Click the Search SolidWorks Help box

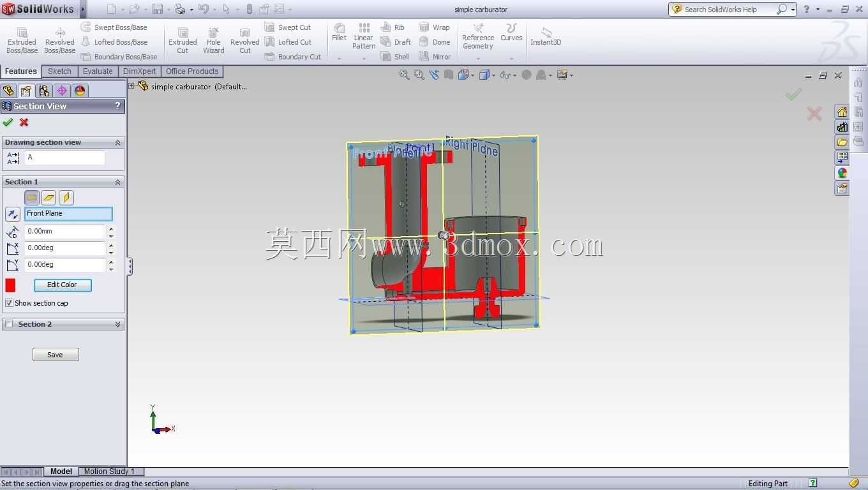732,9
